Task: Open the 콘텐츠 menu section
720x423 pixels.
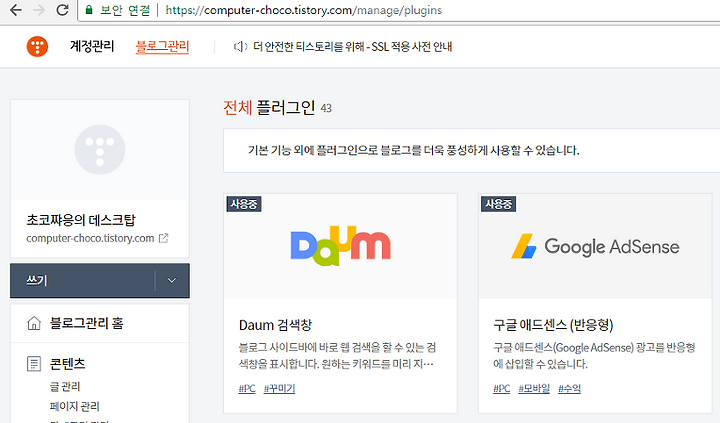Action: 68,364
